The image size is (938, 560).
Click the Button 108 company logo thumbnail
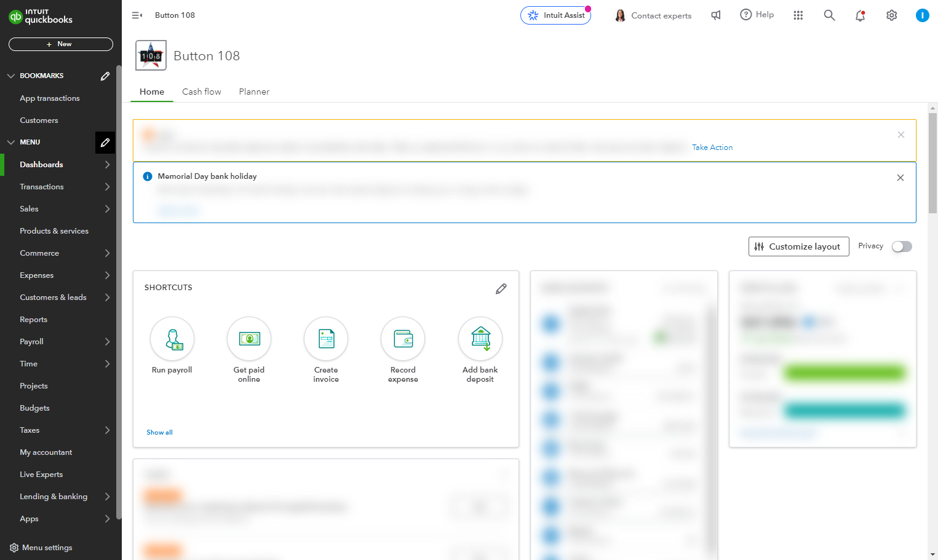151,56
